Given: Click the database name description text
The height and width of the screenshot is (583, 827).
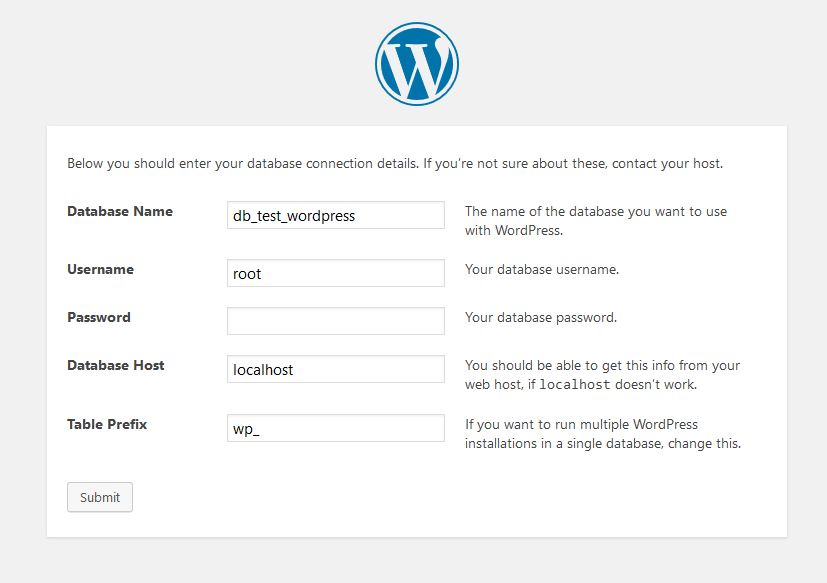Looking at the screenshot, I should point(596,221).
